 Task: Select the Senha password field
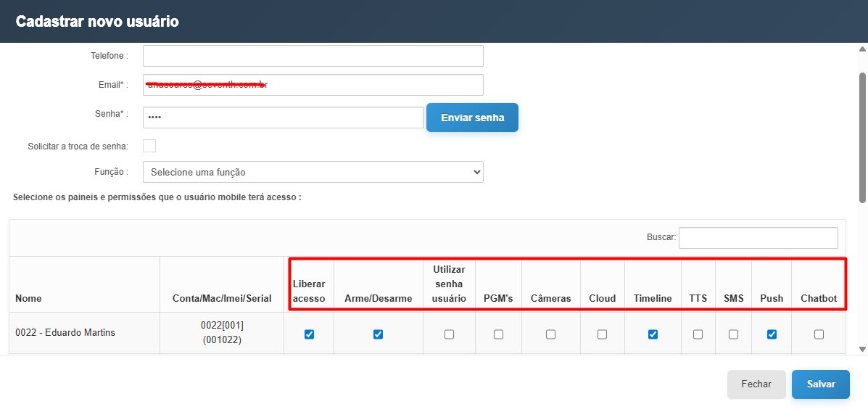(283, 118)
